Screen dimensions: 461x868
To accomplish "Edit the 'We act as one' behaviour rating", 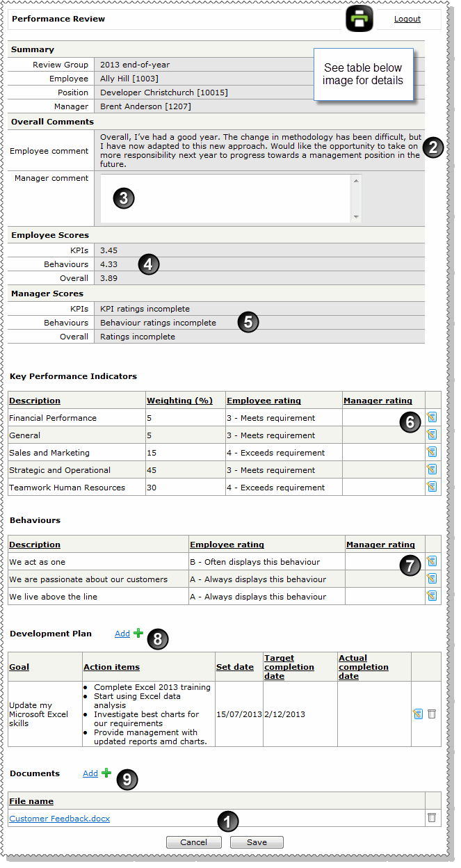I will [432, 561].
